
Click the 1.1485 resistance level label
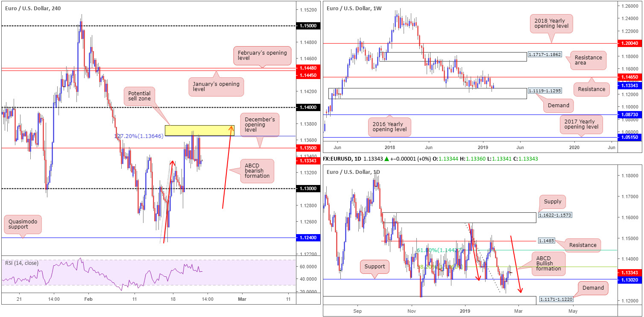(x=547, y=241)
